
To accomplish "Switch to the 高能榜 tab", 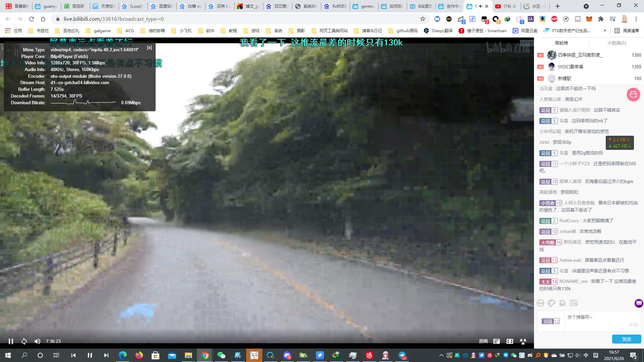I will (x=561, y=43).
